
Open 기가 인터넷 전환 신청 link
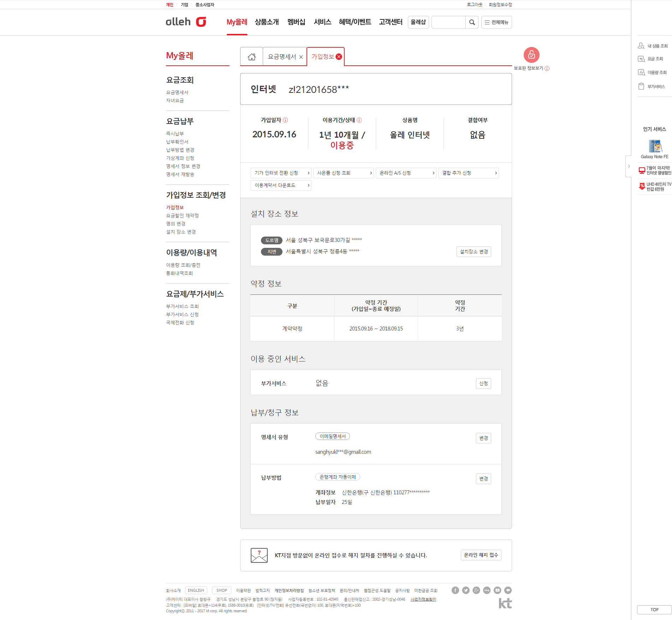tap(281, 173)
